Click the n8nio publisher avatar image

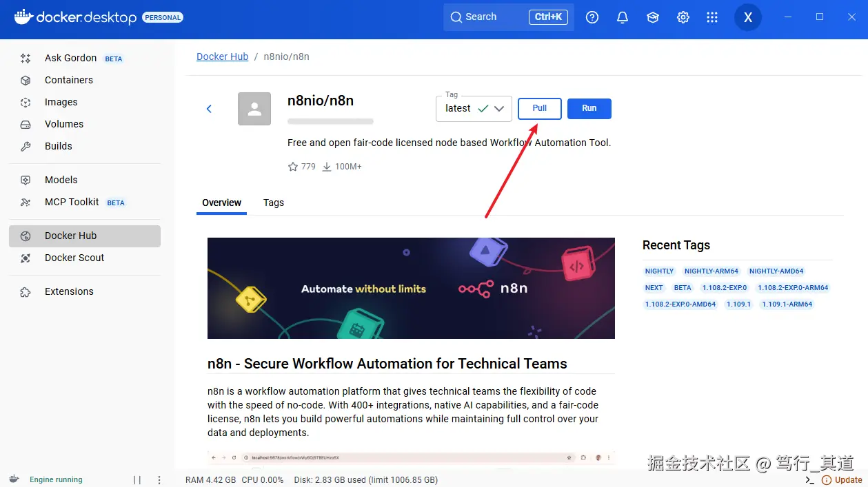254,109
